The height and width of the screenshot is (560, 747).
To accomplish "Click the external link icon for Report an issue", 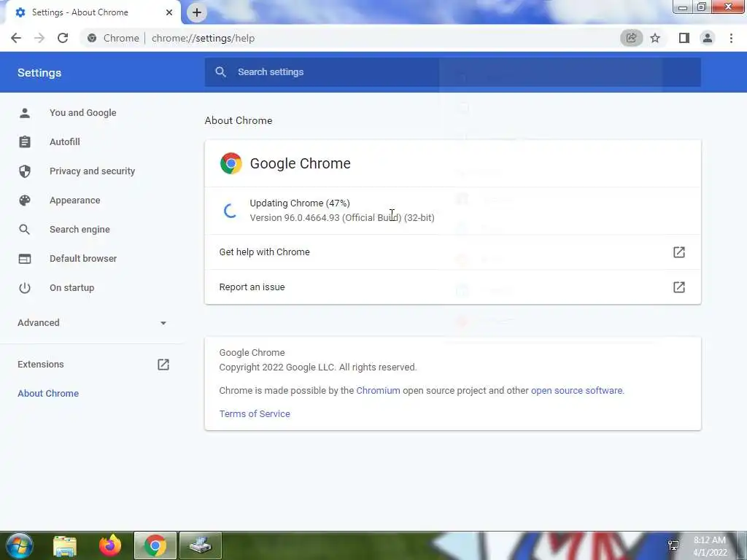I will pyautogui.click(x=679, y=287).
